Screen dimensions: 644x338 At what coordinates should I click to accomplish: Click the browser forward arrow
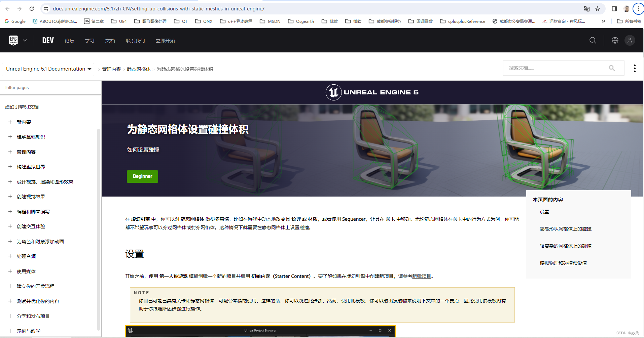[20, 9]
